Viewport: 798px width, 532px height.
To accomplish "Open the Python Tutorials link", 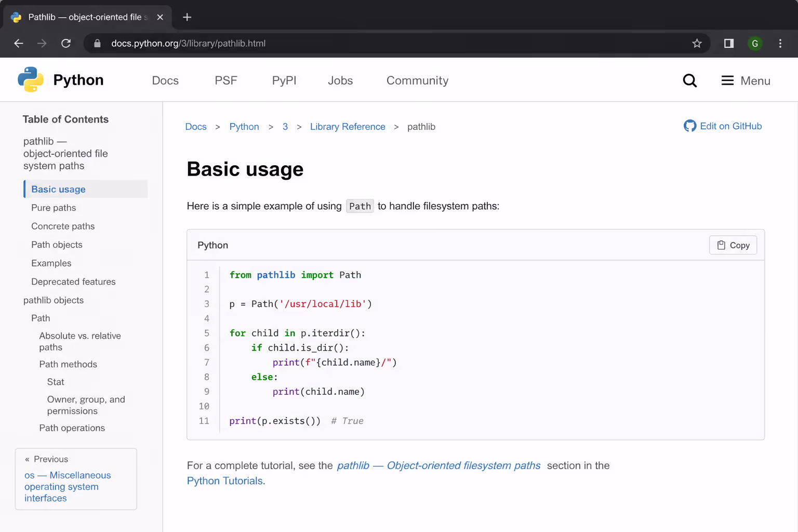I will pyautogui.click(x=225, y=481).
